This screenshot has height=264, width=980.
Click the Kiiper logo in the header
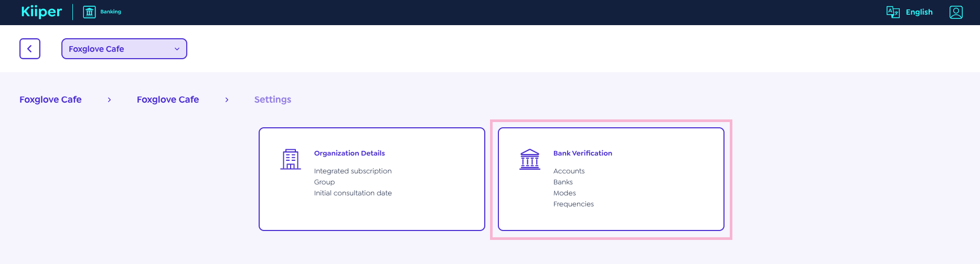(x=41, y=12)
